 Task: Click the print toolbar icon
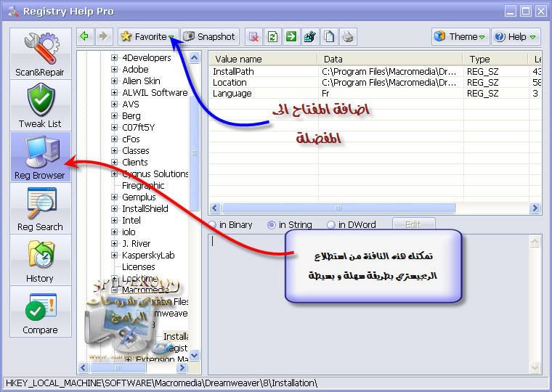[x=348, y=36]
